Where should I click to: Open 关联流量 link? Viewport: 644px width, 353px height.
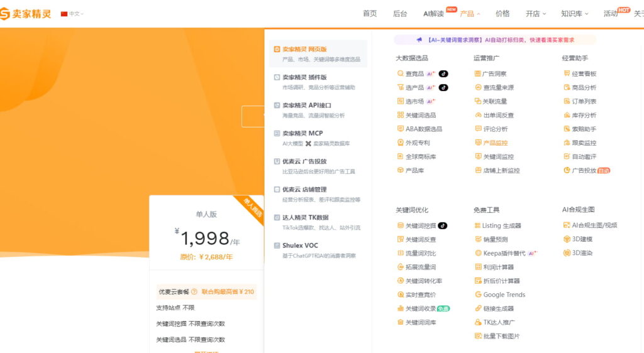(495, 101)
